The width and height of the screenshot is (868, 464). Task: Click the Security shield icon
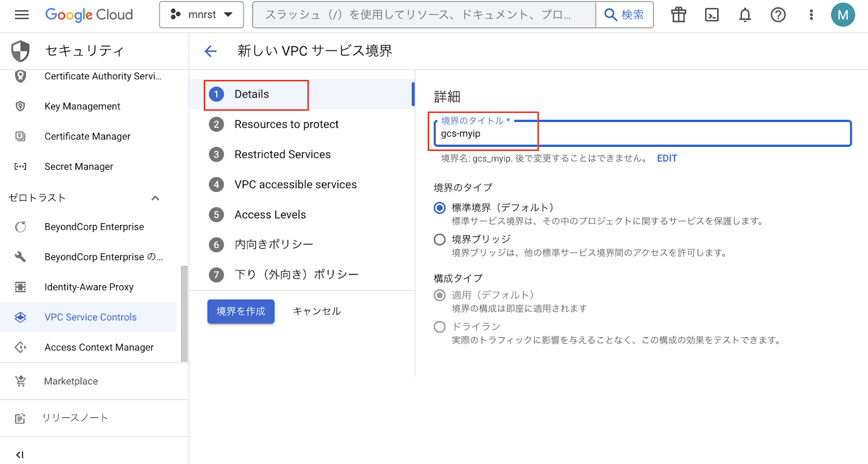[21, 51]
